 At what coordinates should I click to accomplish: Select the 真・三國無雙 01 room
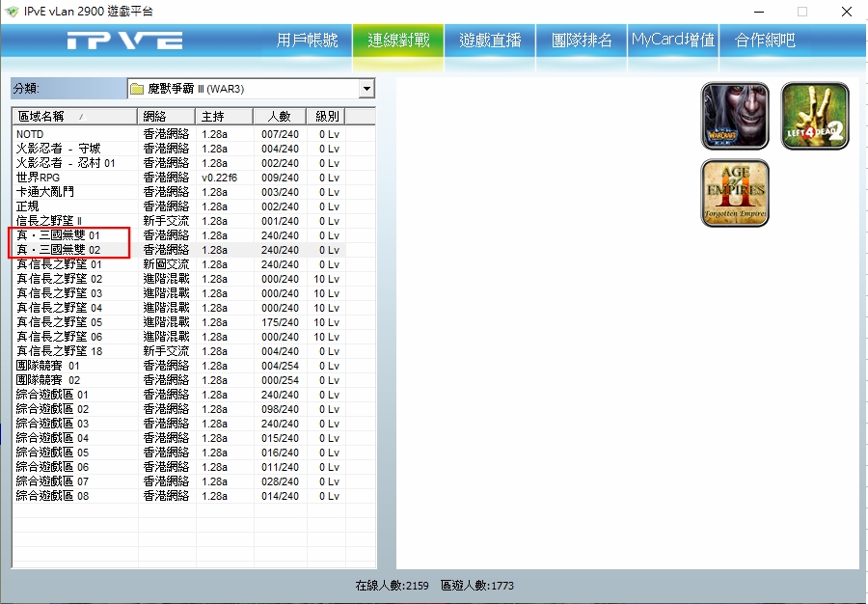58,235
